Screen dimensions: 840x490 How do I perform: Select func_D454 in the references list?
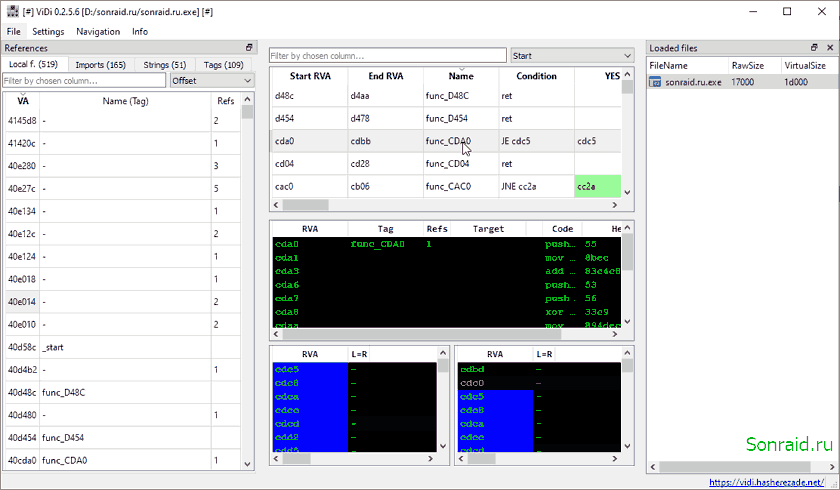tap(123, 438)
